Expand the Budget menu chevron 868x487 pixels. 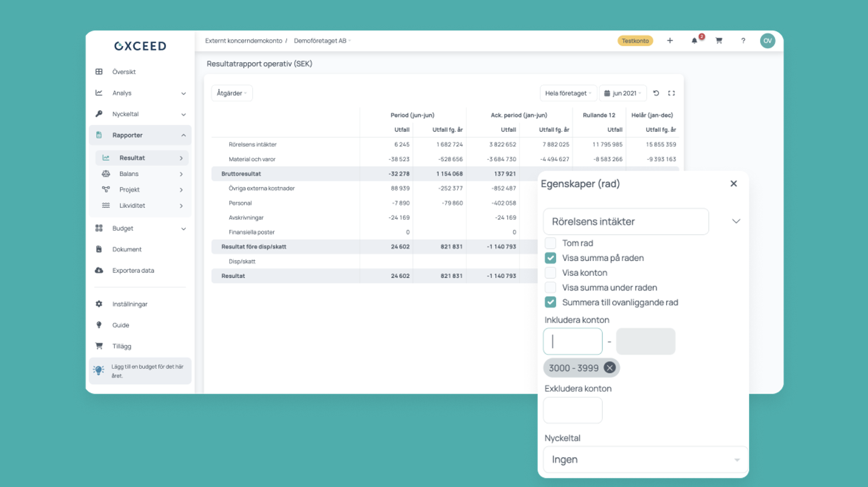point(183,229)
